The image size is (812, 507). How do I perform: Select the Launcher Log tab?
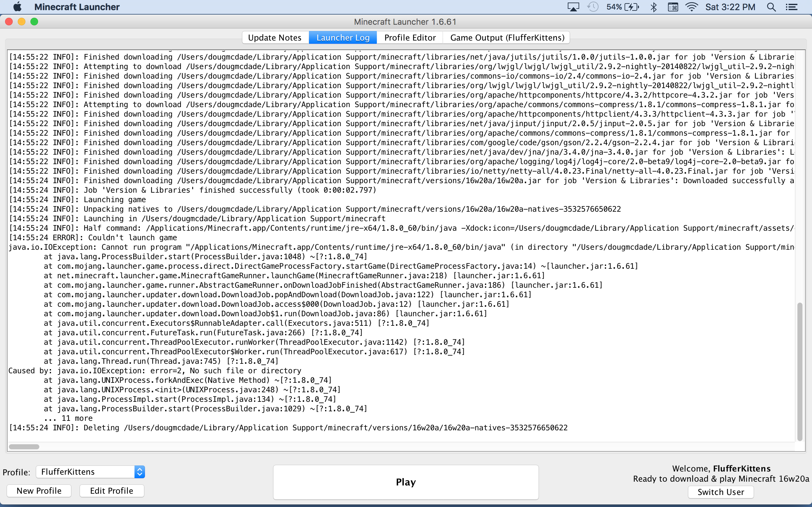point(343,38)
